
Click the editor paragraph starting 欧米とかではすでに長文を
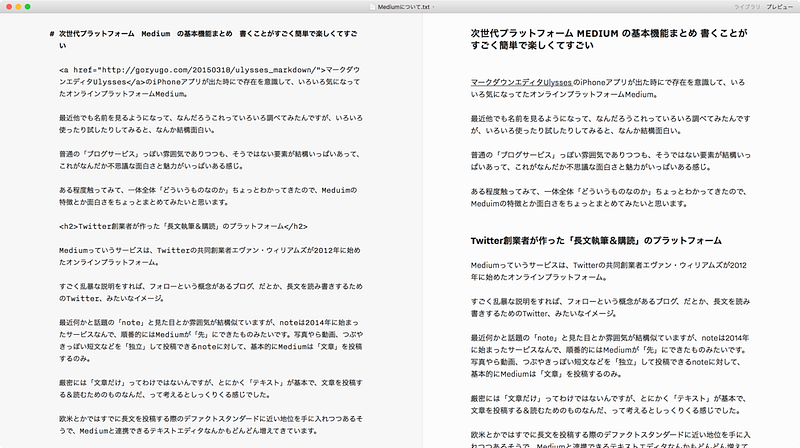(x=211, y=425)
